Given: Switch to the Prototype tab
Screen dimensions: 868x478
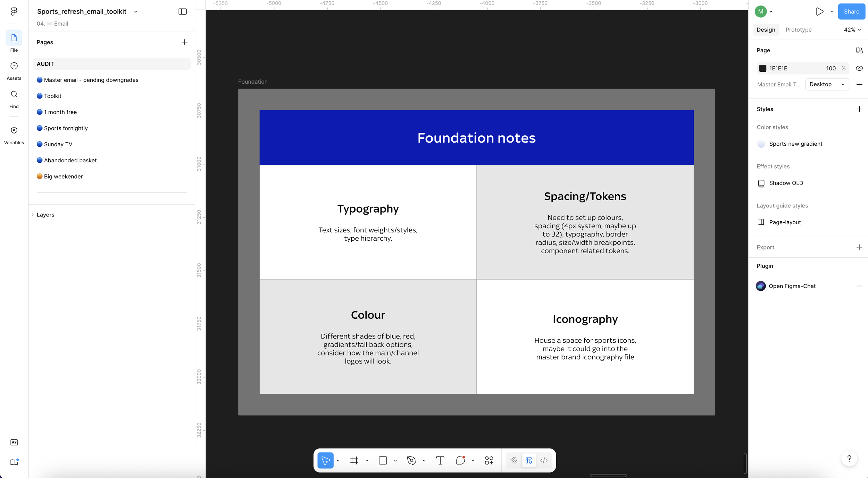Looking at the screenshot, I should (798, 30).
